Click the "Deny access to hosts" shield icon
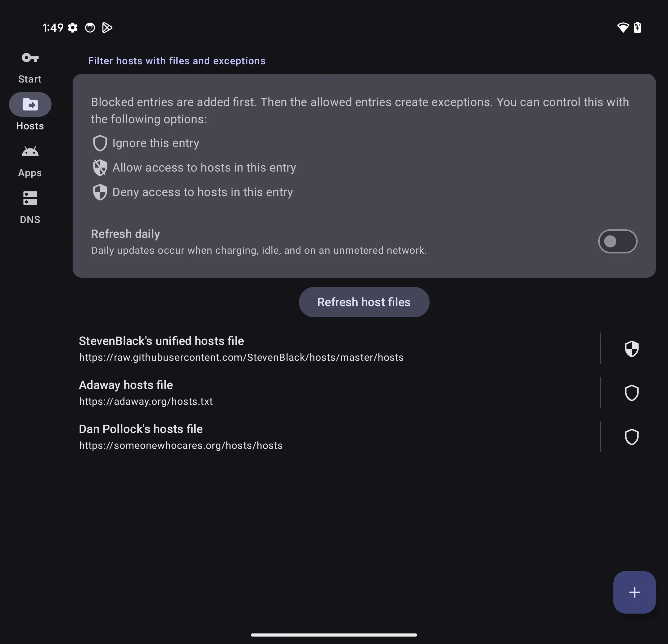This screenshot has height=644, width=668. pyautogui.click(x=100, y=192)
